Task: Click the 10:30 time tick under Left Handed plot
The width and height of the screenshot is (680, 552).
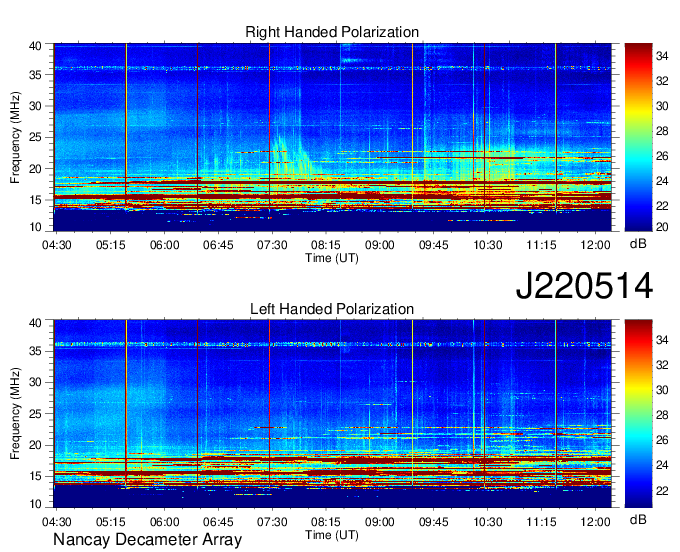Action: (x=487, y=522)
